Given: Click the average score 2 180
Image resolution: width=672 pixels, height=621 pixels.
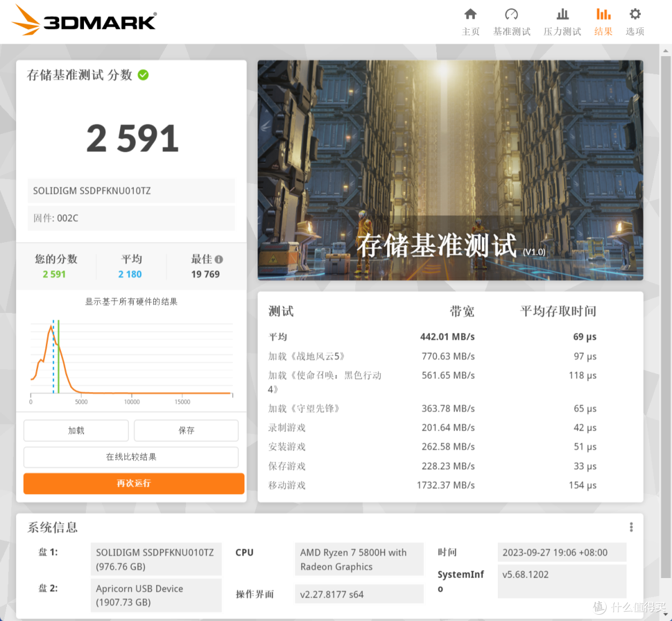Looking at the screenshot, I should [130, 274].
